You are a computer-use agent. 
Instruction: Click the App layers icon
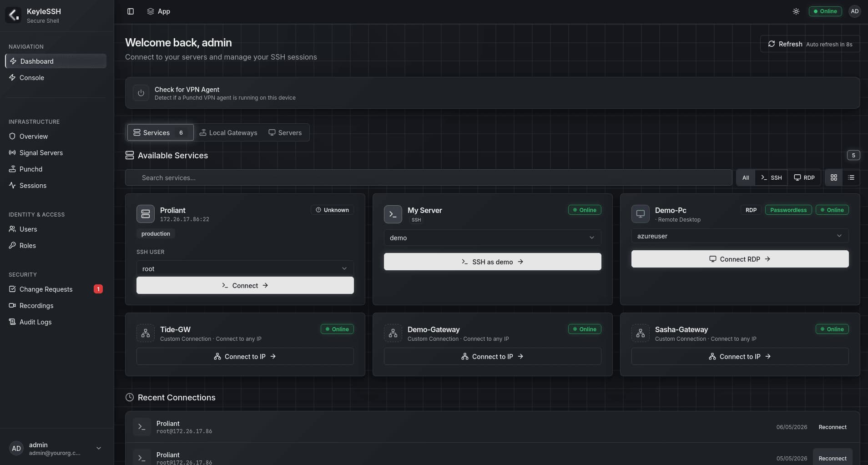pos(151,11)
